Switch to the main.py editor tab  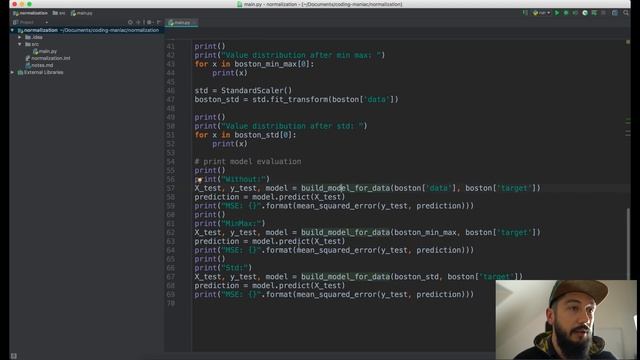click(180, 22)
